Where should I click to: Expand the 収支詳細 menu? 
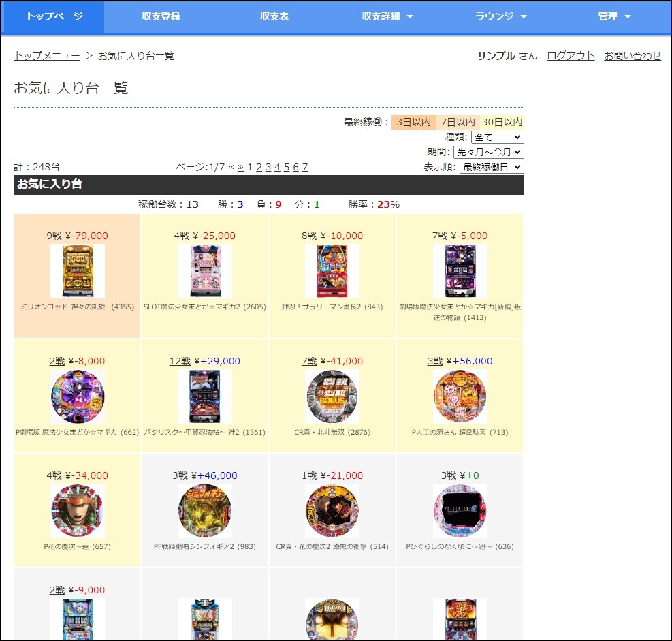tap(387, 16)
